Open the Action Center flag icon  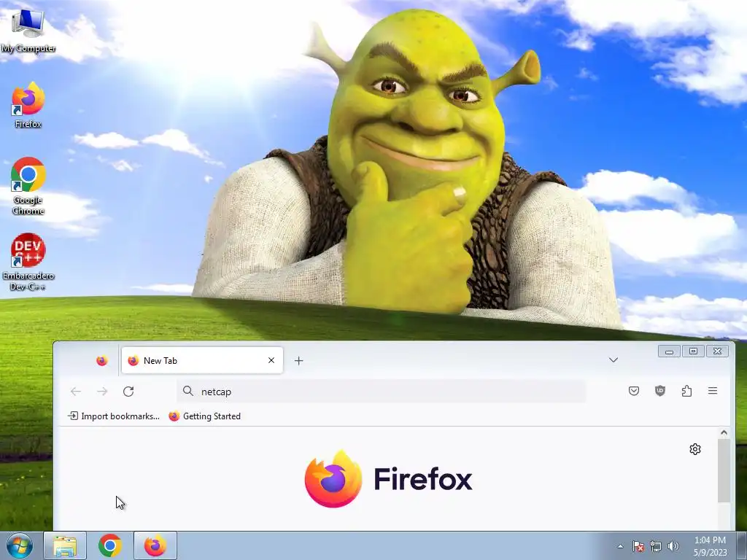click(x=638, y=546)
